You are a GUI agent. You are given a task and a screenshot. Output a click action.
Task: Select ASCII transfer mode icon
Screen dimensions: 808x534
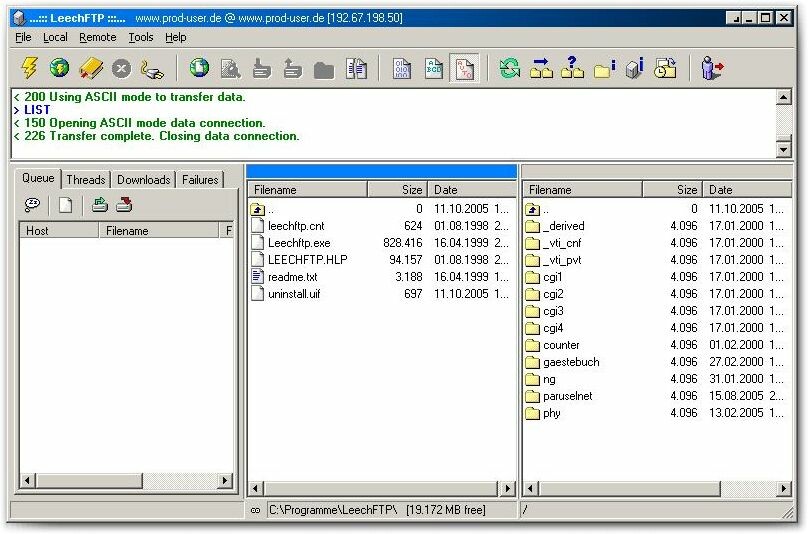(x=433, y=68)
